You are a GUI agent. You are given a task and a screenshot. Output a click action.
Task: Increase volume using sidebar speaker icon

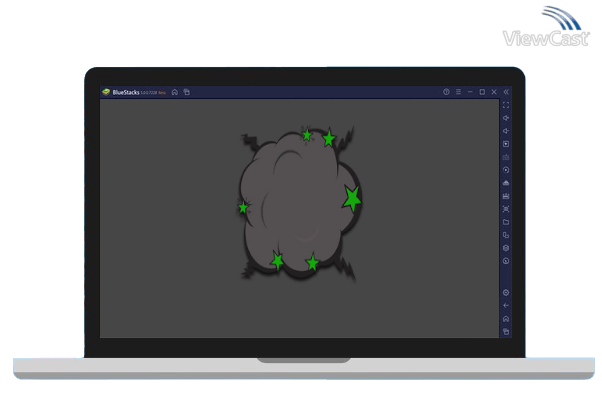(506, 118)
